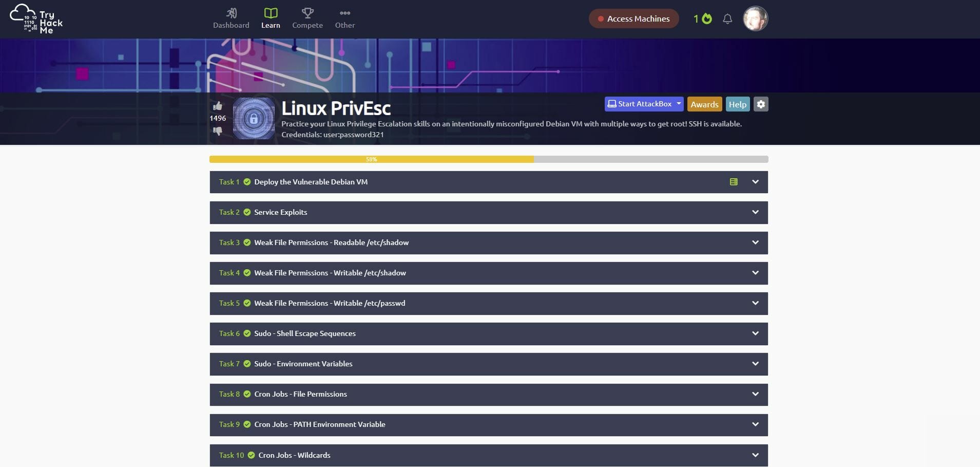Click Task 9 completed check icon
The image size is (980, 467).
(247, 424)
